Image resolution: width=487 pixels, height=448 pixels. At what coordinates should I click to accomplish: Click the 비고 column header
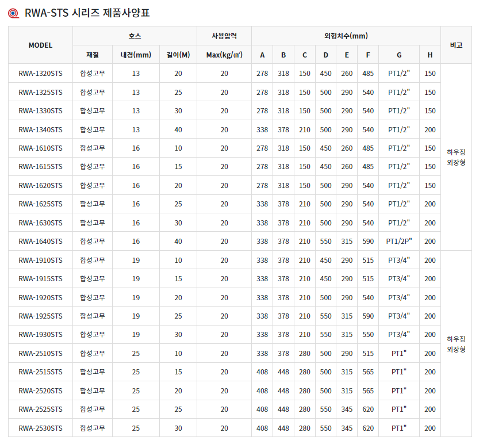point(456,45)
